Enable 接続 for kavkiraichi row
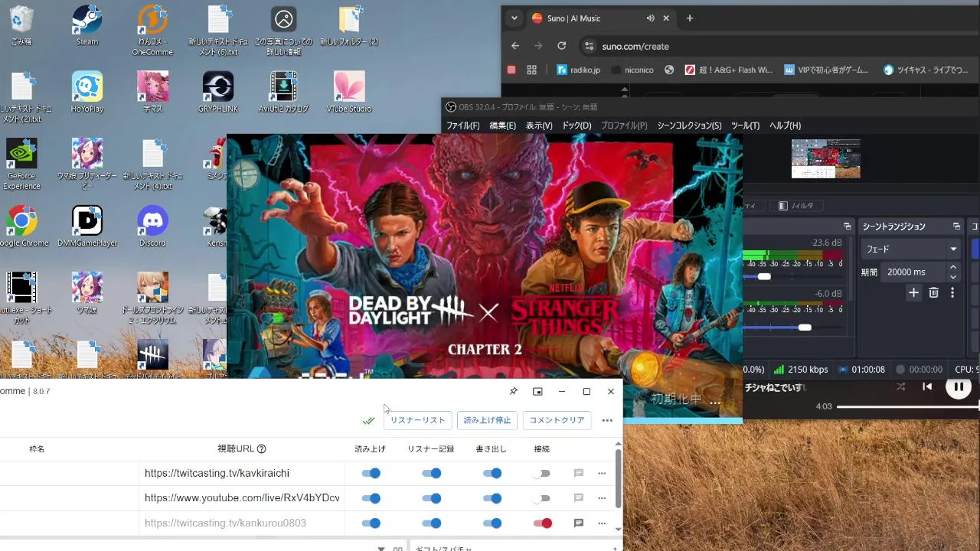 [542, 474]
